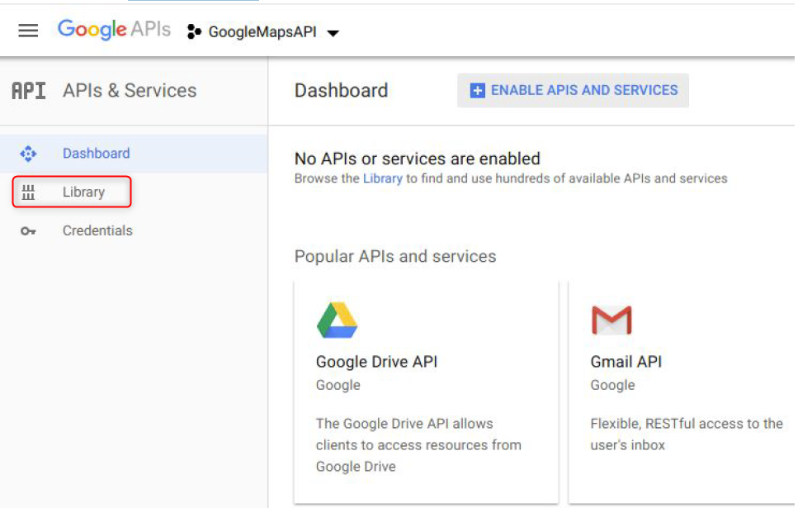Open Dashboard in the sidebar
Screen dimensions: 812x508
[134, 154]
